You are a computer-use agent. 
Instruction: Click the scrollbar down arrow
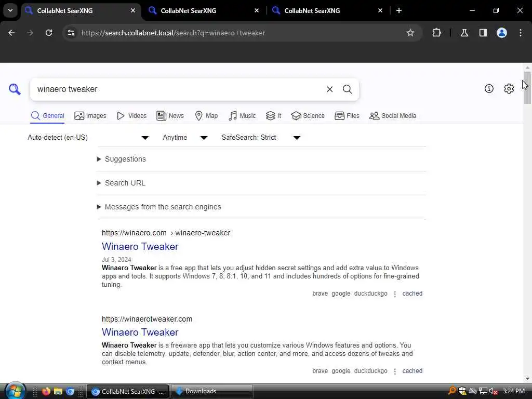527,379
